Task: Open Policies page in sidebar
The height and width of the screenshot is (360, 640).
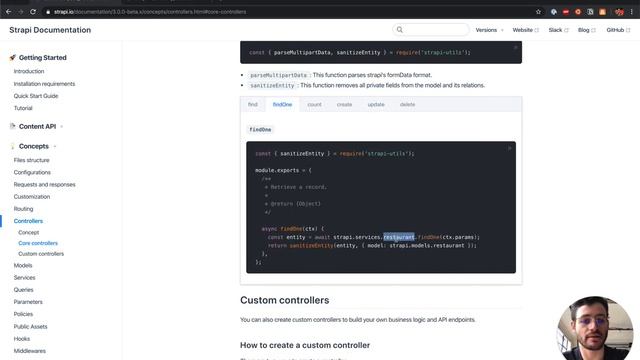Action: pyautogui.click(x=23, y=314)
